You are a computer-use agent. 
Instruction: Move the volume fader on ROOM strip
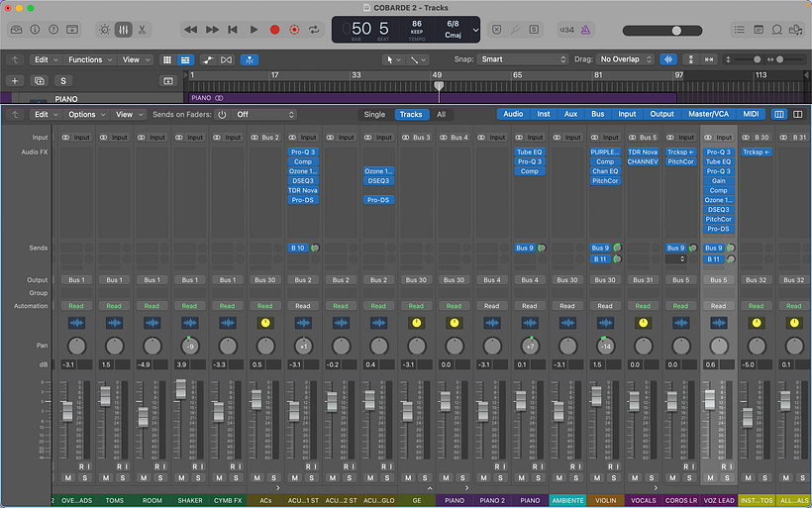(143, 417)
